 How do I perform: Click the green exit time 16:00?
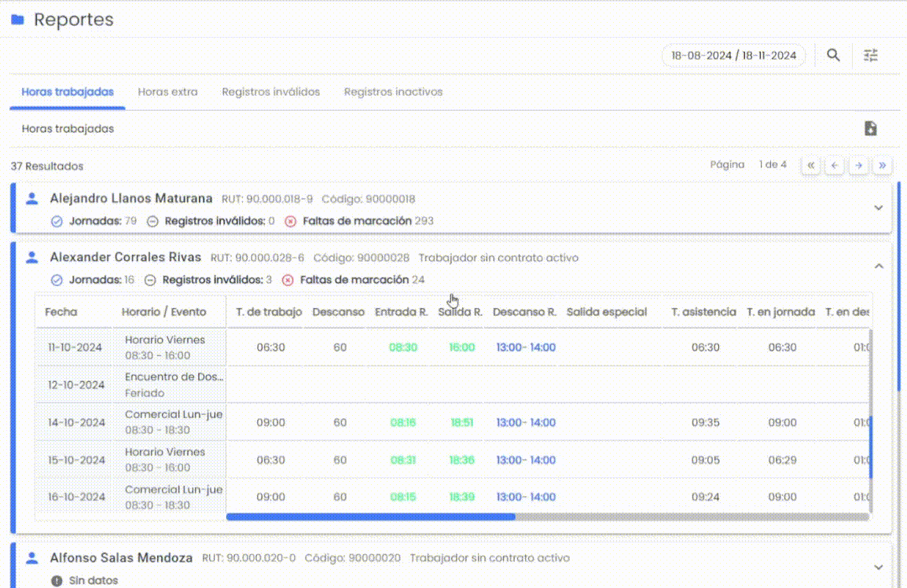pos(461,347)
